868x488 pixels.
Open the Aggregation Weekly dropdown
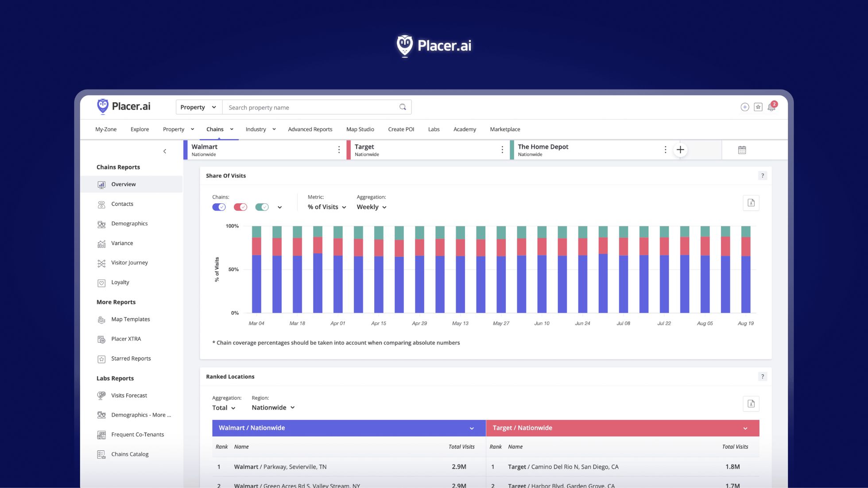coord(371,207)
